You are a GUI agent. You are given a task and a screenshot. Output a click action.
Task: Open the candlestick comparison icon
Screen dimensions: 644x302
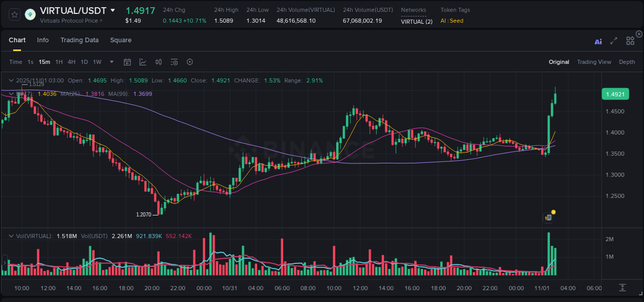click(x=158, y=62)
